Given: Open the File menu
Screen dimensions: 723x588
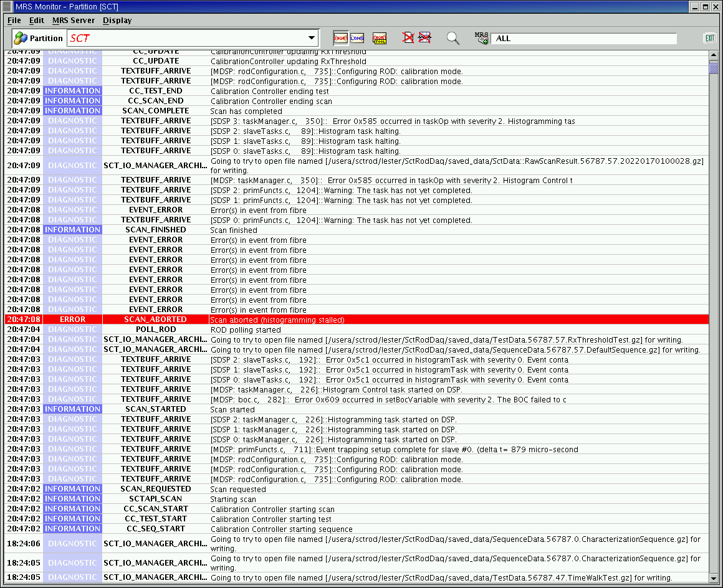Looking at the screenshot, I should 14,21.
